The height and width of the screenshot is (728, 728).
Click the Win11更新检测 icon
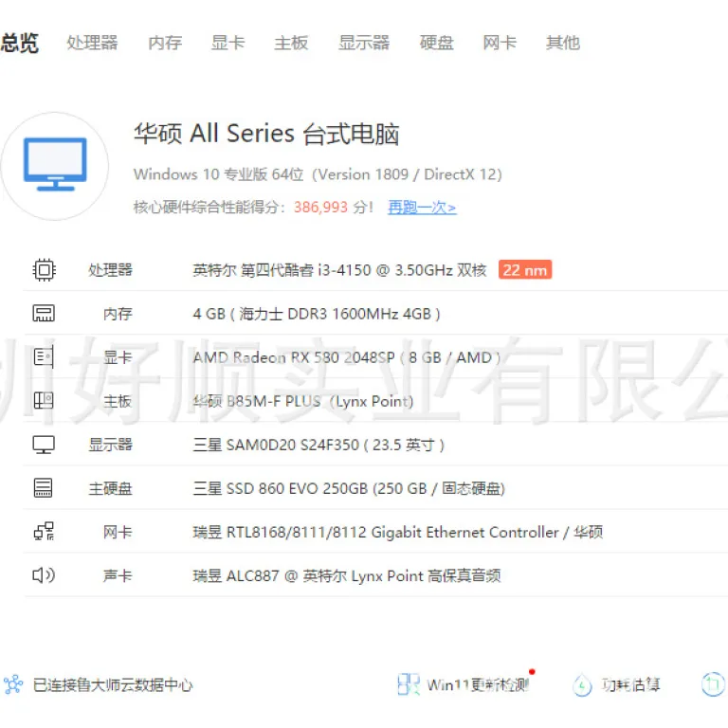[x=409, y=684]
